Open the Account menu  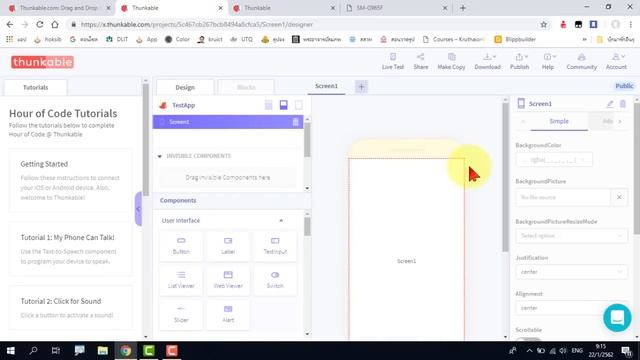[616, 61]
